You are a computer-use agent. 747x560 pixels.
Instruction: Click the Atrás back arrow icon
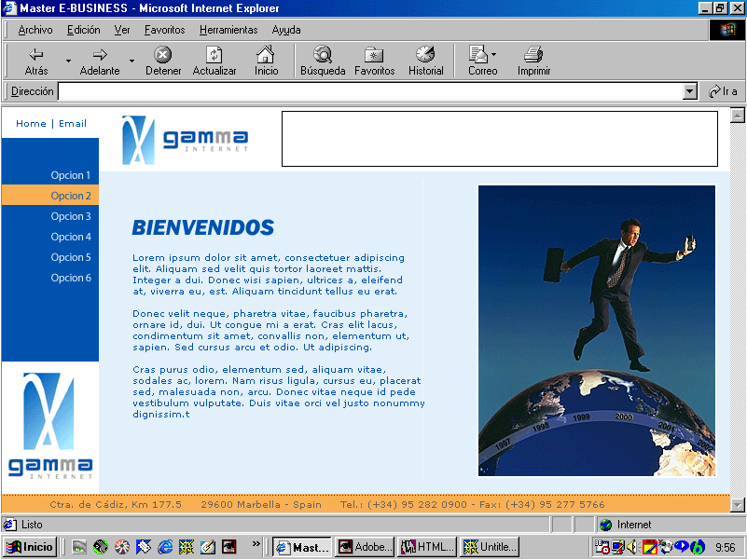36,55
